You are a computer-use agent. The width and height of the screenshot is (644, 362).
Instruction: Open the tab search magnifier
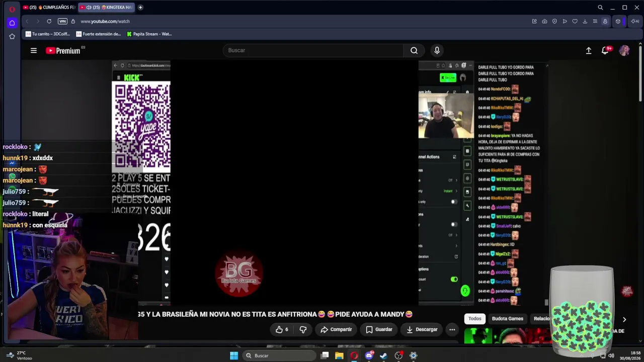[x=600, y=8]
